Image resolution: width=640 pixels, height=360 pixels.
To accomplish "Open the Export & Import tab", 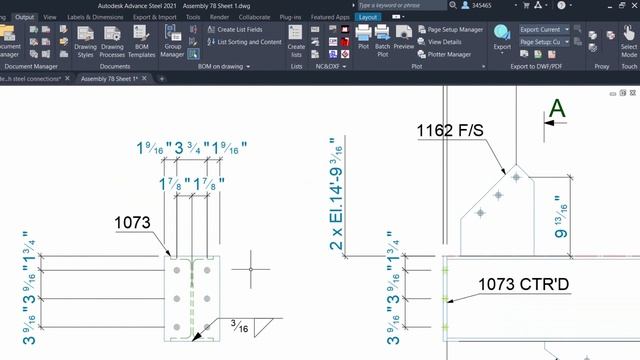I will tap(154, 17).
